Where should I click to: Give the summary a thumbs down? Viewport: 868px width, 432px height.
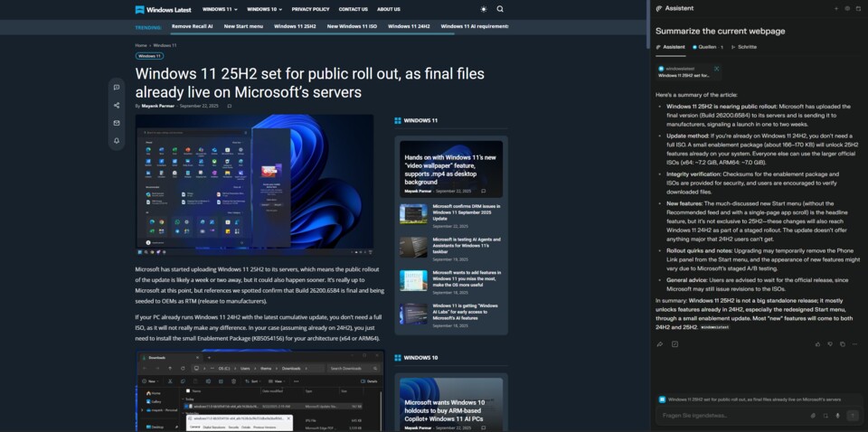(829, 344)
